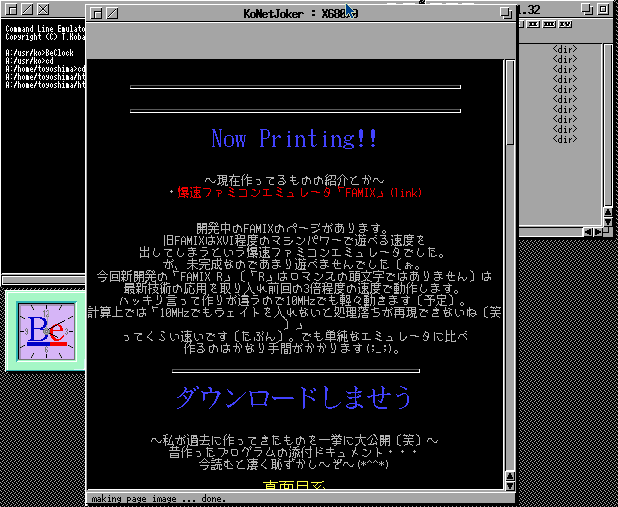This screenshot has height=507, width=618.
Task: Click the file manager scroll-down arrow
Action: click(x=608, y=222)
